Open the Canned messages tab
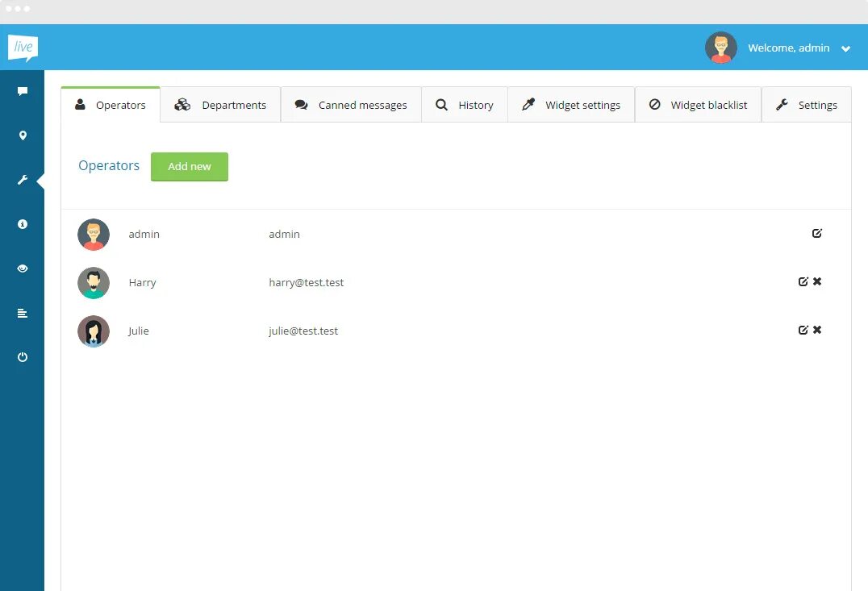The width and height of the screenshot is (868, 591). (351, 105)
